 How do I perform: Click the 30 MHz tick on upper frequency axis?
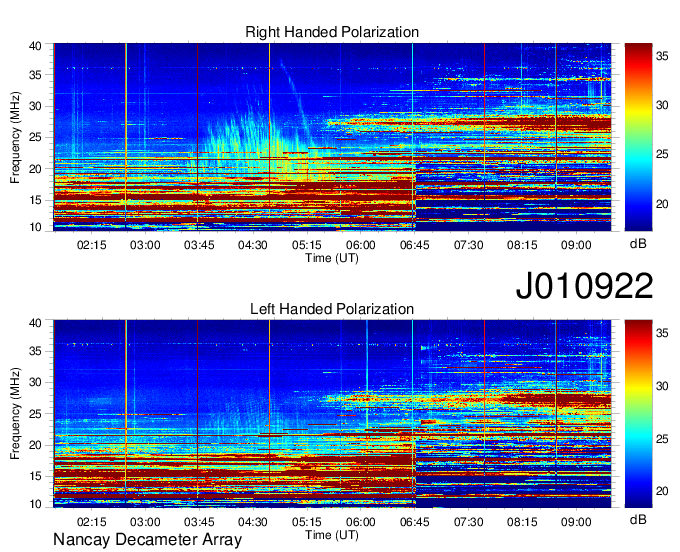(x=35, y=106)
